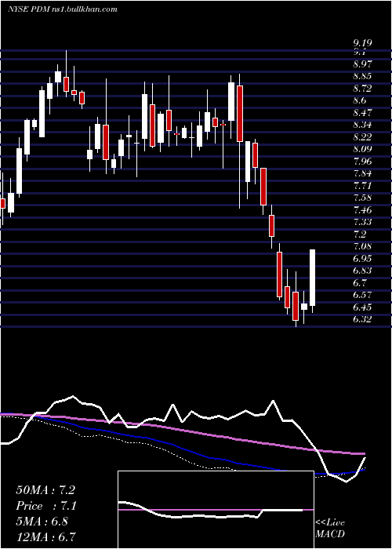The width and height of the screenshot is (392, 549).
Task: Select the 7.58 price axis label
Action: pos(362,198)
